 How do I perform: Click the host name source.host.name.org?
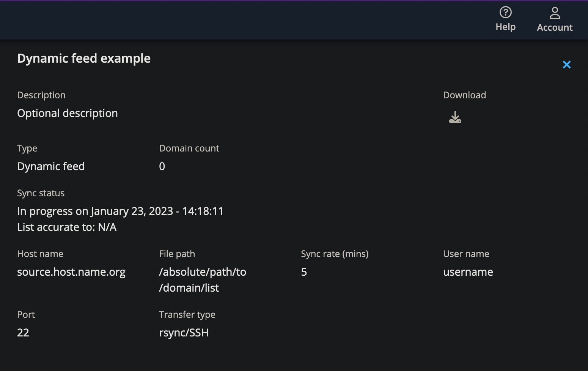71,272
